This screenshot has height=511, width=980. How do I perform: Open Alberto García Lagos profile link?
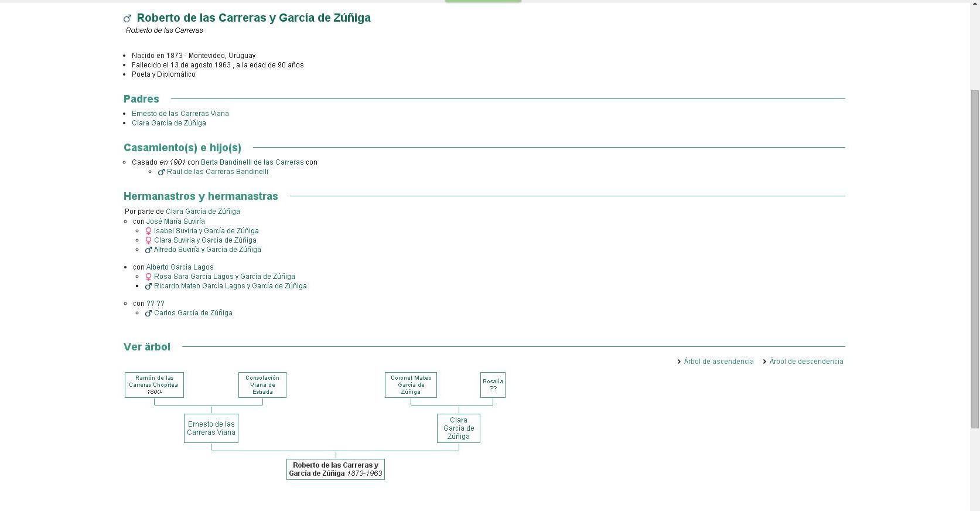click(x=180, y=267)
